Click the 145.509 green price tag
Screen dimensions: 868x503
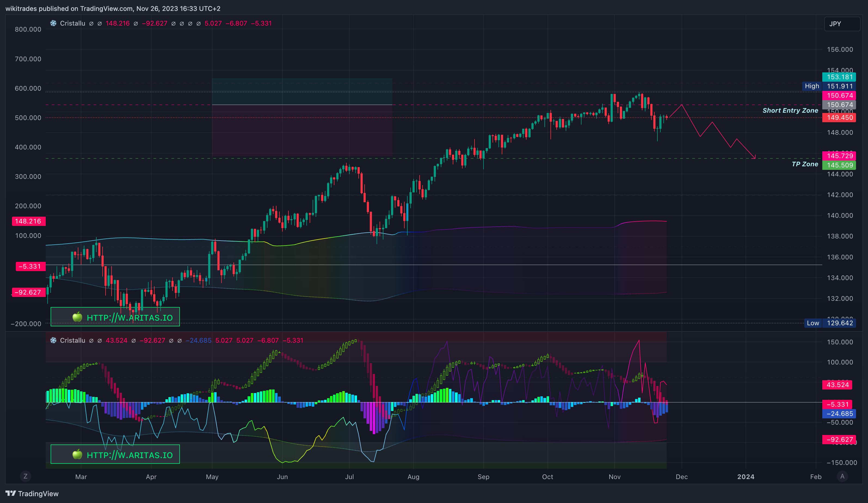coord(839,165)
